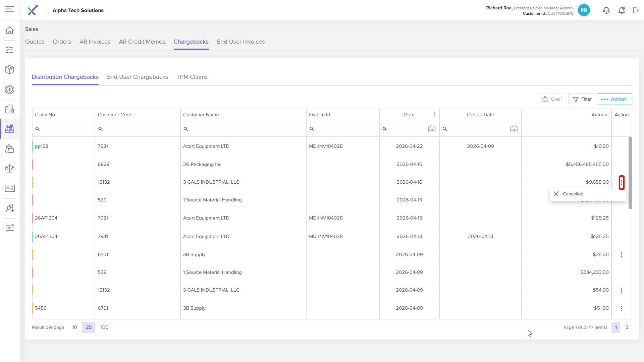Open the notifications bell
This screenshot has height=362, width=644.
[x=622, y=10]
